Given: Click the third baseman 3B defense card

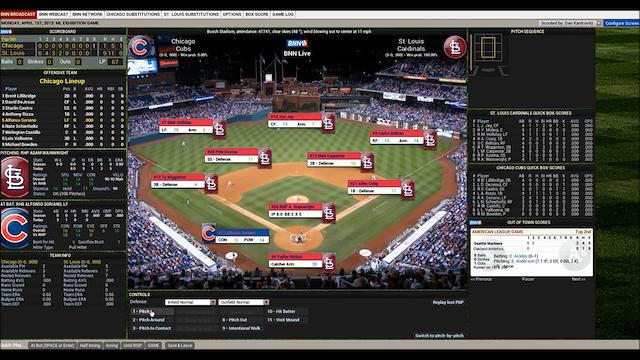Looking at the screenshot, I should pyautogui.click(x=184, y=182).
